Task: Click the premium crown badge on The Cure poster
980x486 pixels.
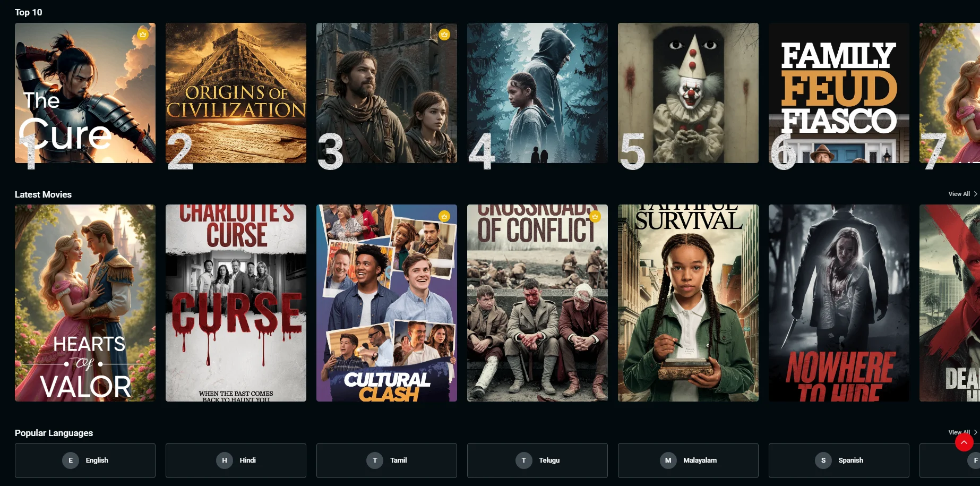Action: pos(143,35)
